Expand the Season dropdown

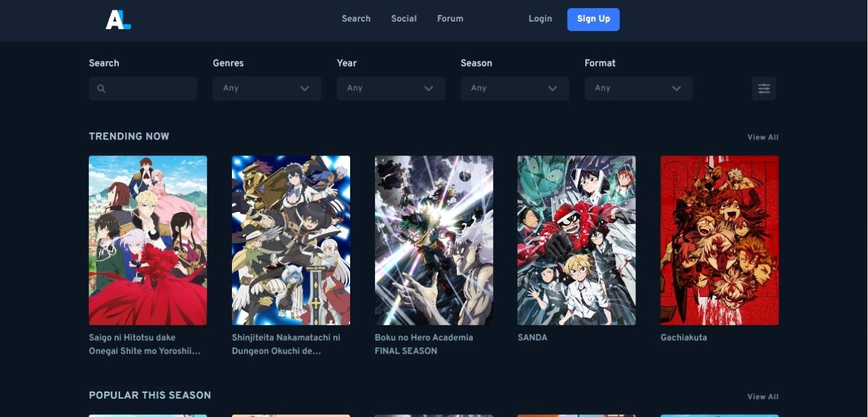pyautogui.click(x=514, y=89)
